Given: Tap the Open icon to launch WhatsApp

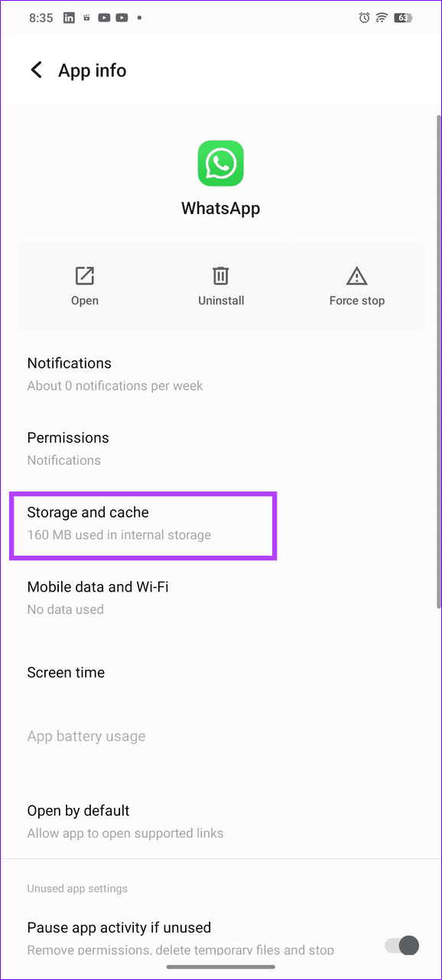Looking at the screenshot, I should click(x=84, y=276).
